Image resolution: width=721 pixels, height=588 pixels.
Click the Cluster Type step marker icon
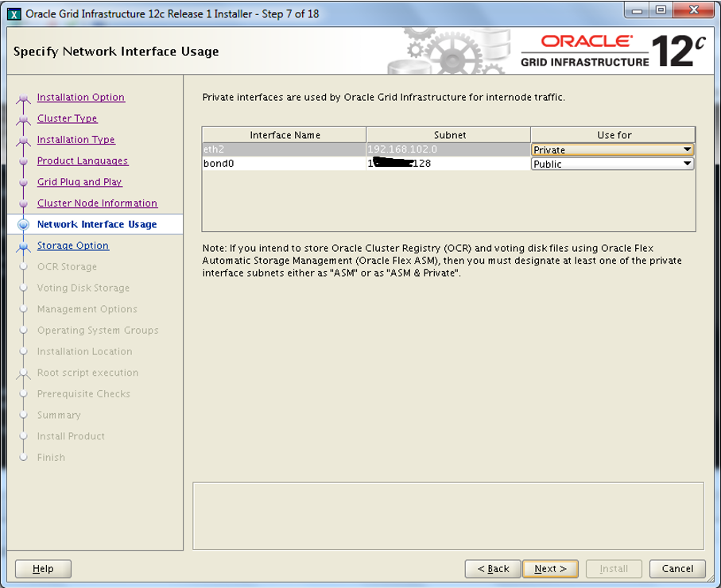click(x=23, y=119)
